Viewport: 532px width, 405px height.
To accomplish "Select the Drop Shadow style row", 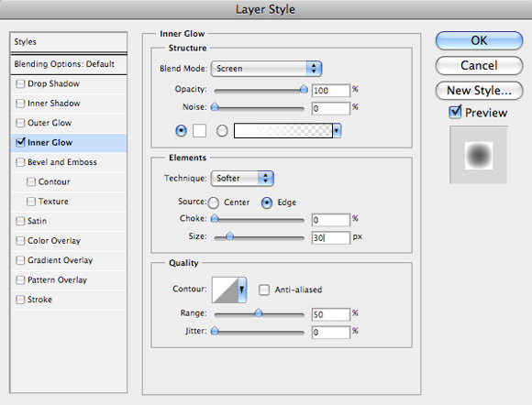I will point(69,83).
